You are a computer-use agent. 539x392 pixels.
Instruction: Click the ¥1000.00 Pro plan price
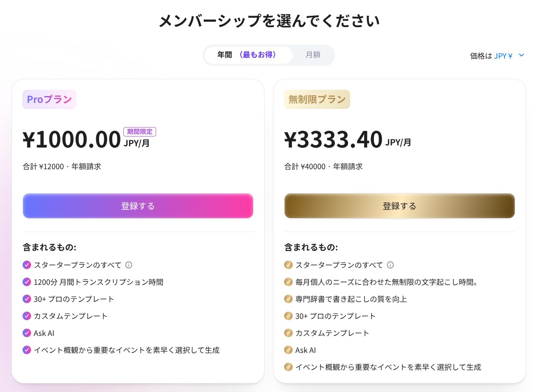(x=72, y=139)
